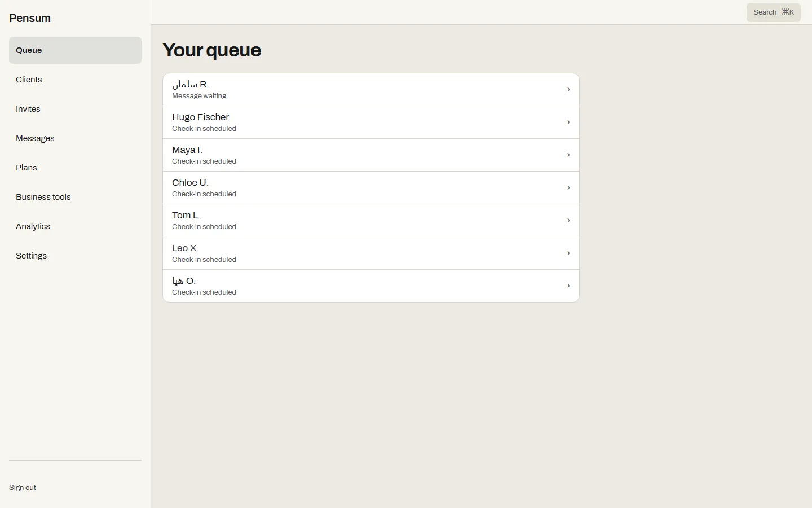The height and width of the screenshot is (508, 812).
Task: Open Invites from the sidebar
Action: click(x=75, y=109)
